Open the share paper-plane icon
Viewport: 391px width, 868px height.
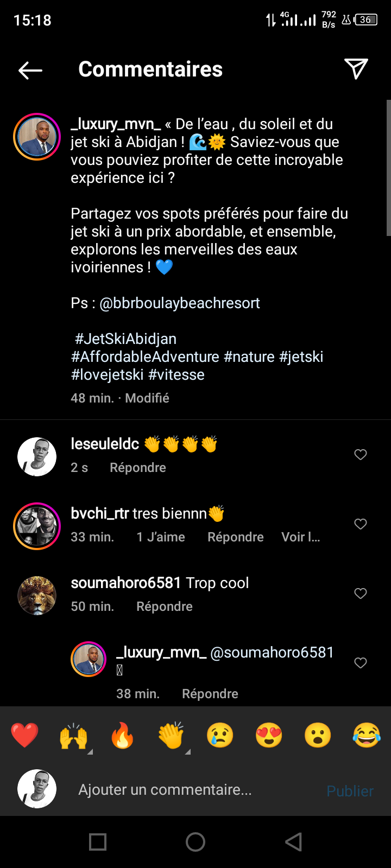pyautogui.click(x=356, y=69)
